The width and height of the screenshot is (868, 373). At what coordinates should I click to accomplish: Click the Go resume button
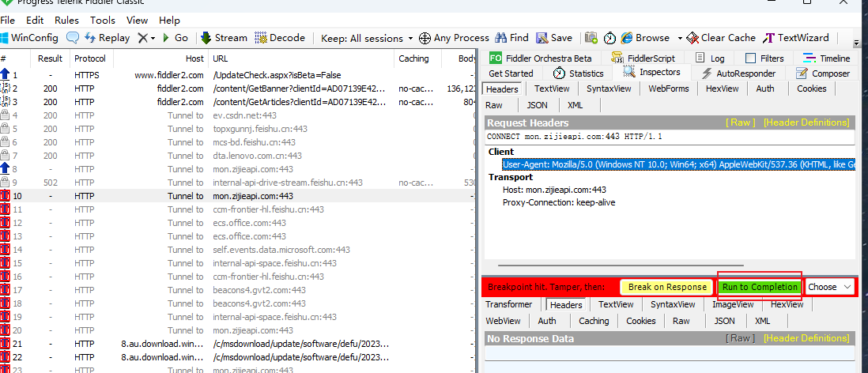coord(175,38)
